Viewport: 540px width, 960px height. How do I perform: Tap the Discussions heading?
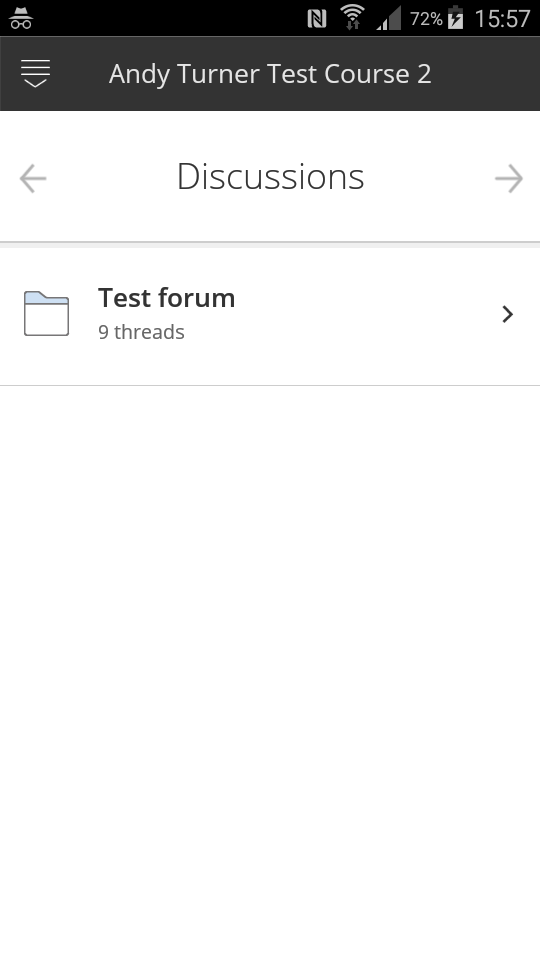tap(271, 177)
